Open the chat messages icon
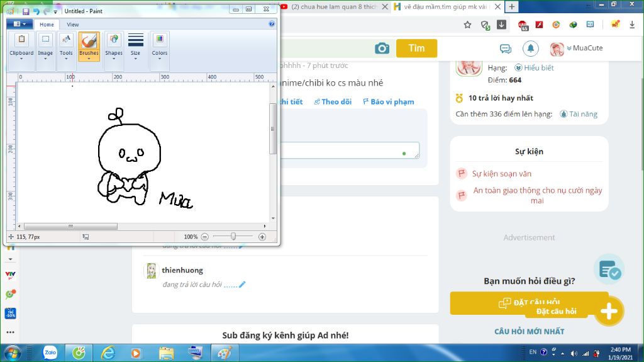The height and width of the screenshot is (362, 644). click(506, 49)
